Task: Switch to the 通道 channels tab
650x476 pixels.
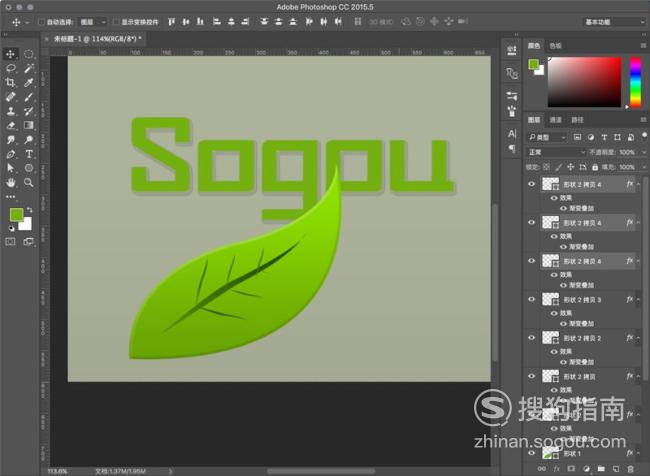Action: click(x=555, y=120)
